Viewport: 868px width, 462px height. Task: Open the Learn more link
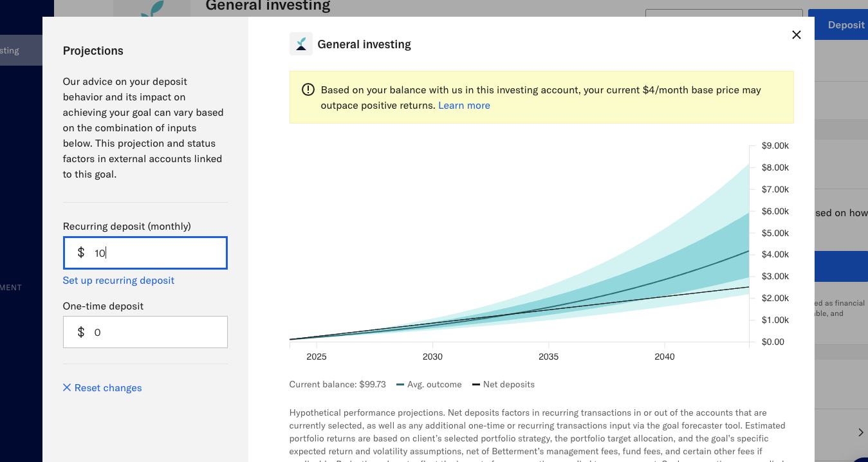pyautogui.click(x=464, y=105)
